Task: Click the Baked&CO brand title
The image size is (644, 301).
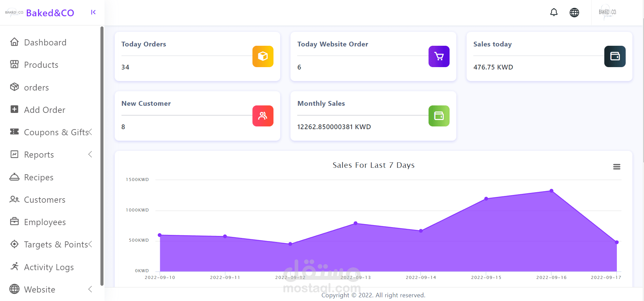Action: (50, 13)
